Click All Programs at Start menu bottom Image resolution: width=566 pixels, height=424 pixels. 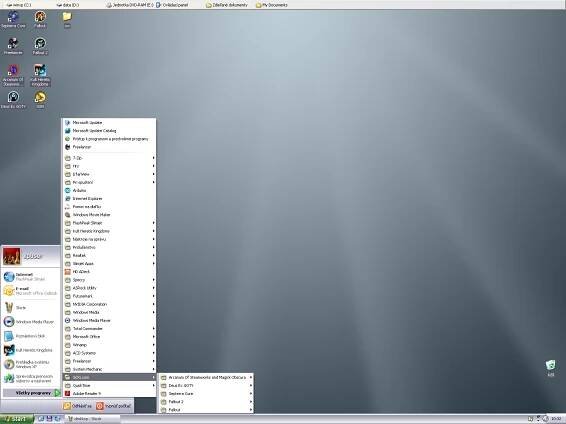pos(31,393)
